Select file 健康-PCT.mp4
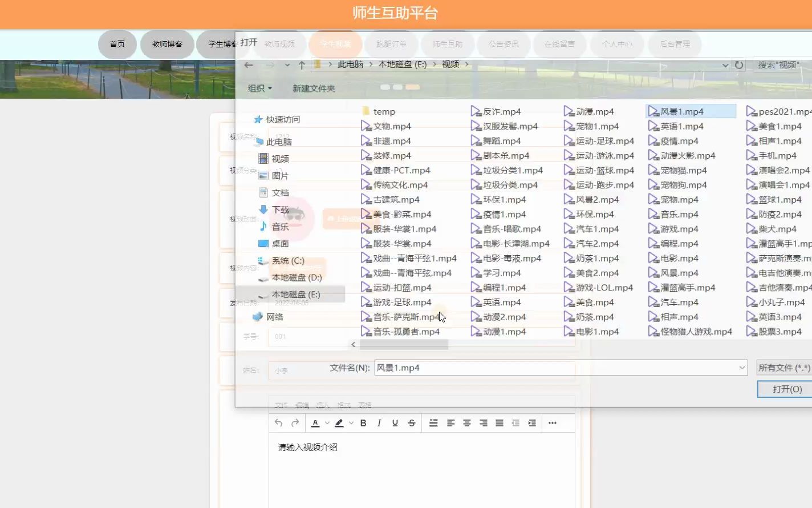The height and width of the screenshot is (508, 812). point(396,170)
